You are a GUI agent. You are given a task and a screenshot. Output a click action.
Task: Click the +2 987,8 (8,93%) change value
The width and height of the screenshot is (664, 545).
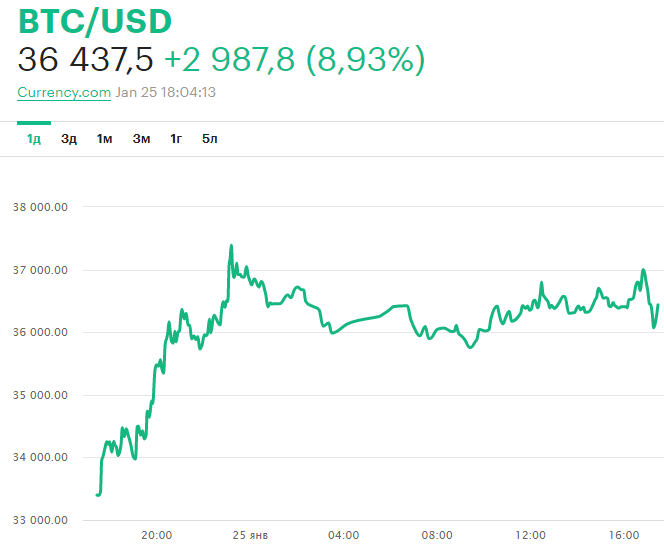coord(295,60)
